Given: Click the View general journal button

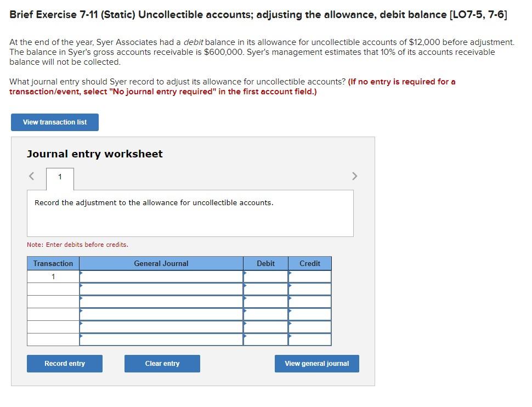Looking at the screenshot, I should 316,363.
